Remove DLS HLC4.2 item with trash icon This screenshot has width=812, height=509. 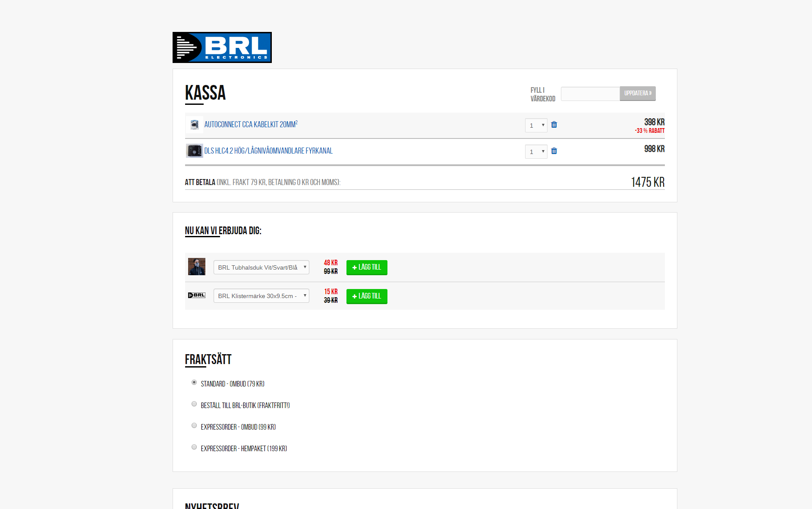[554, 151]
